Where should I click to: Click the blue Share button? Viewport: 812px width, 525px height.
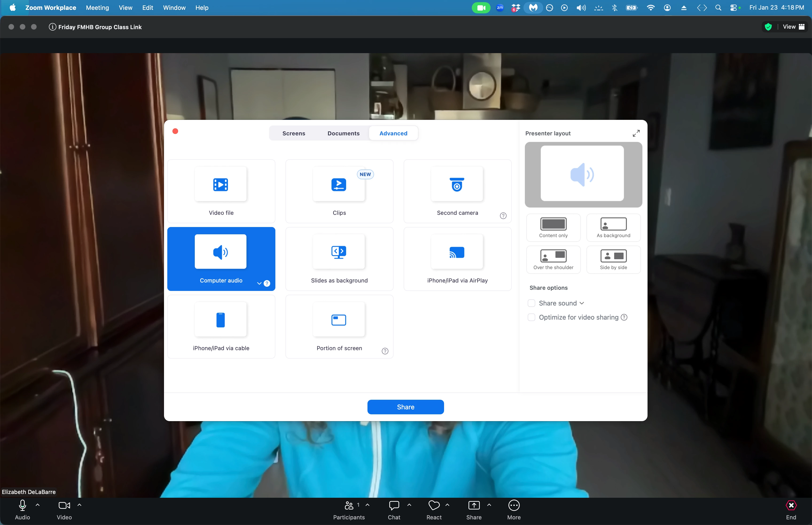click(x=405, y=407)
